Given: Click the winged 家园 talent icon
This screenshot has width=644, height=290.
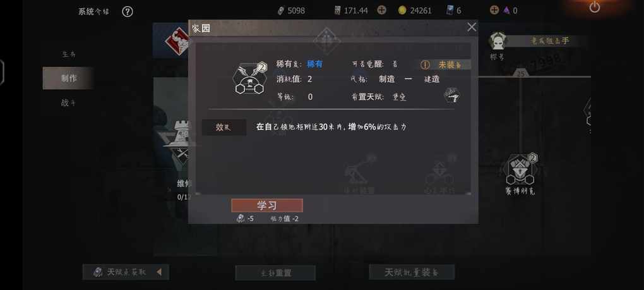Looking at the screenshot, I should pyautogui.click(x=250, y=78).
